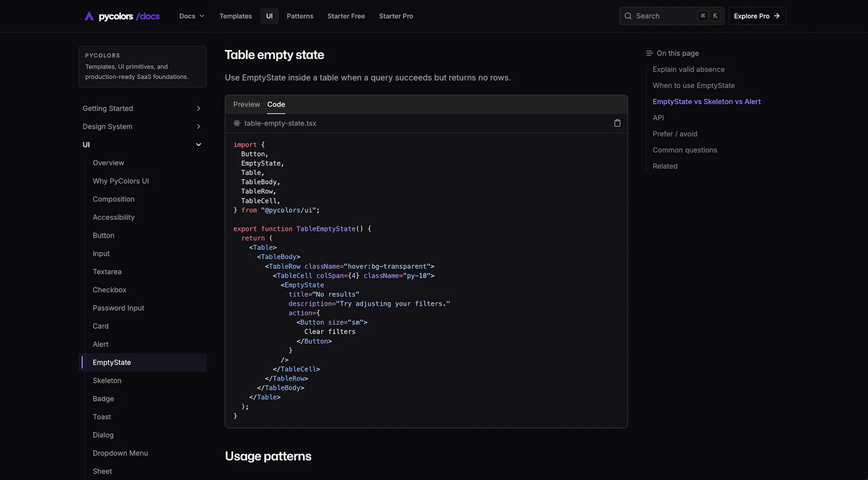Open Starter Free page
Viewport: 868px width, 480px height.
point(346,16)
